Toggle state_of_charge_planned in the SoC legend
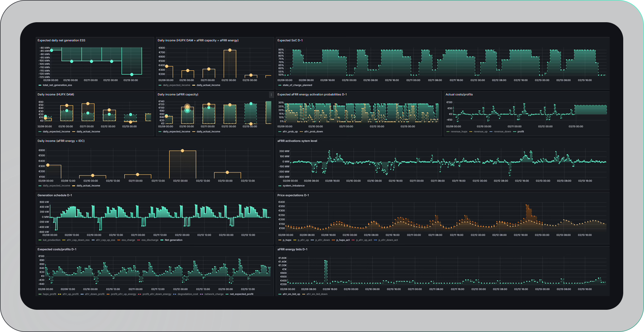This screenshot has width=644, height=332. (297, 85)
